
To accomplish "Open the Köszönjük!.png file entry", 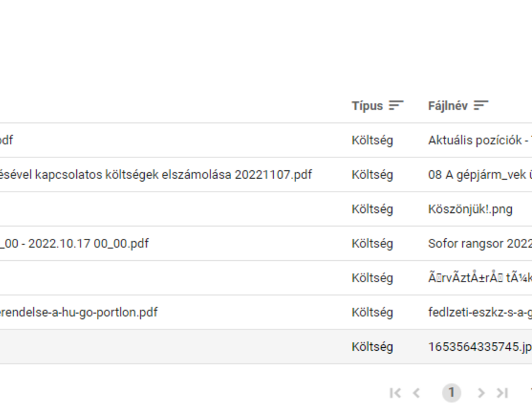I will (x=470, y=209).
